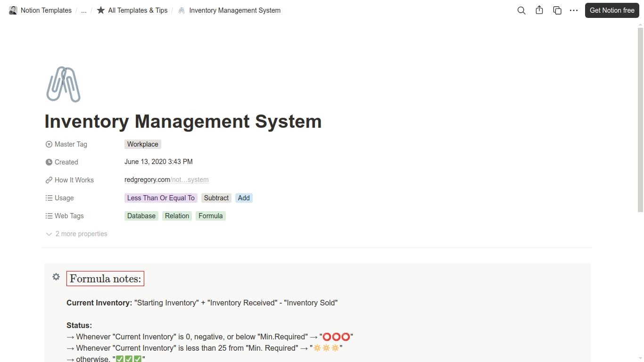The height and width of the screenshot is (362, 644).
Task: Select the Subtract tag
Action: point(216,198)
